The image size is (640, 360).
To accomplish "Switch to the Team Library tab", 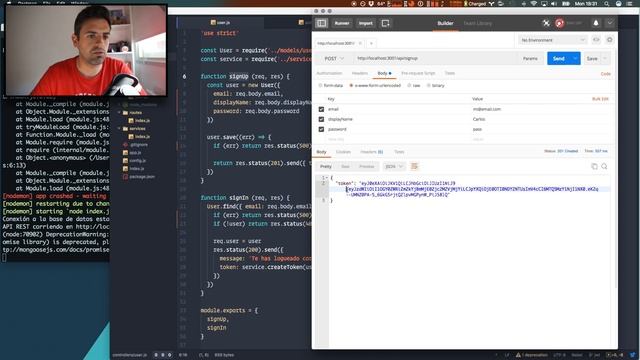I will pos(478,23).
